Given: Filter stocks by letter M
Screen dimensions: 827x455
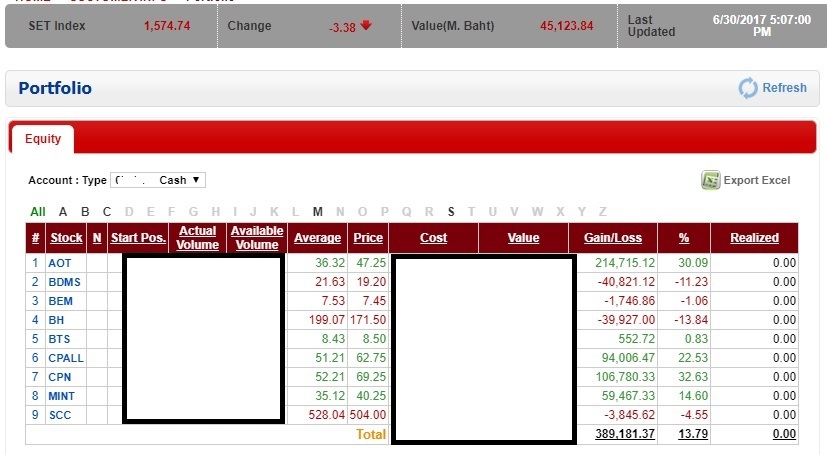Looking at the screenshot, I should pos(318,212).
